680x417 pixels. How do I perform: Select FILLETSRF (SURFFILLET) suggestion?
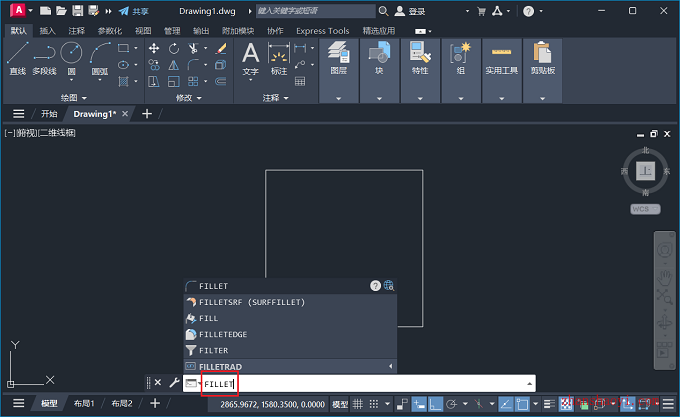[x=290, y=302]
